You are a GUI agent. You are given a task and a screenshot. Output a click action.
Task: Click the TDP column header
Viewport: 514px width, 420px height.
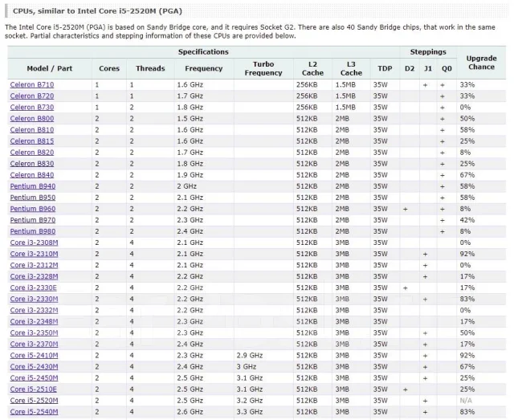(385, 68)
